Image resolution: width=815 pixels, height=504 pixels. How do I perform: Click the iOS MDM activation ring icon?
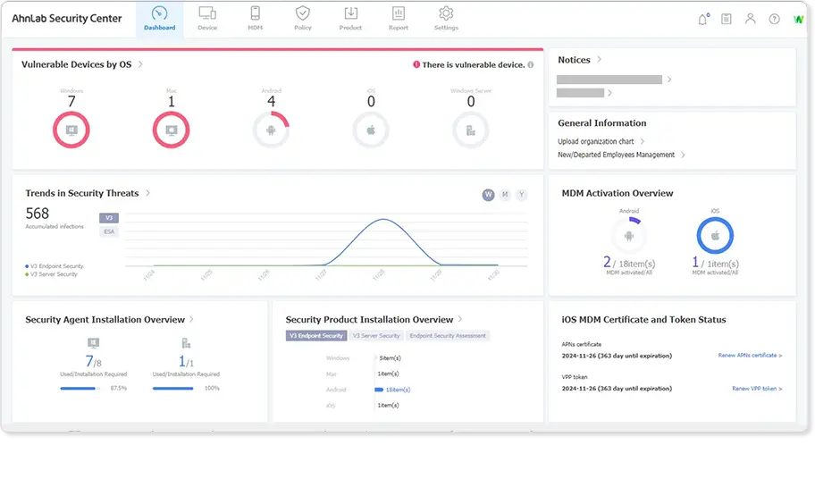point(715,236)
